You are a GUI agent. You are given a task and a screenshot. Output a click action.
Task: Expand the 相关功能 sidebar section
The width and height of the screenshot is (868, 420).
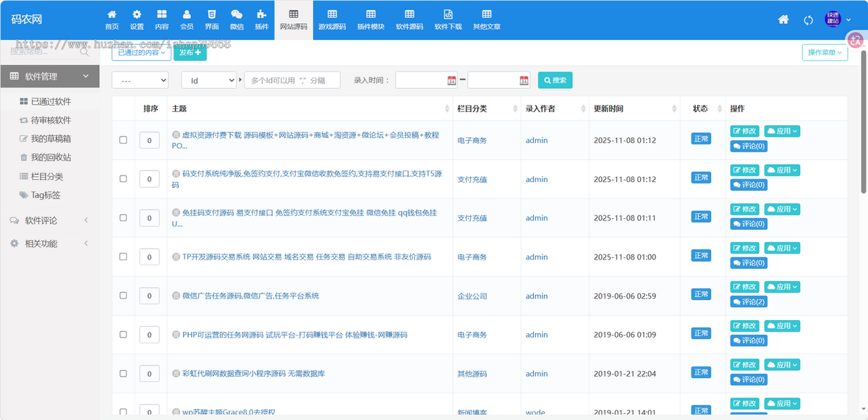(x=50, y=244)
